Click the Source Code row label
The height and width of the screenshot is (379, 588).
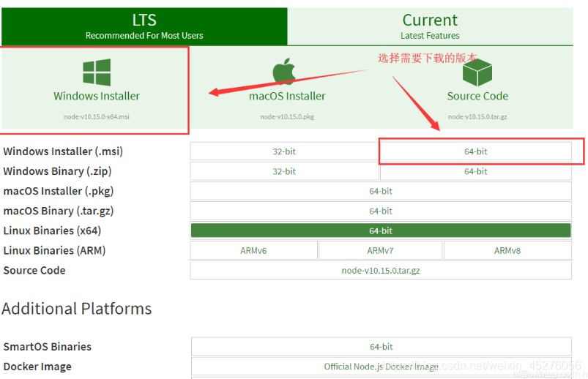[x=34, y=270]
